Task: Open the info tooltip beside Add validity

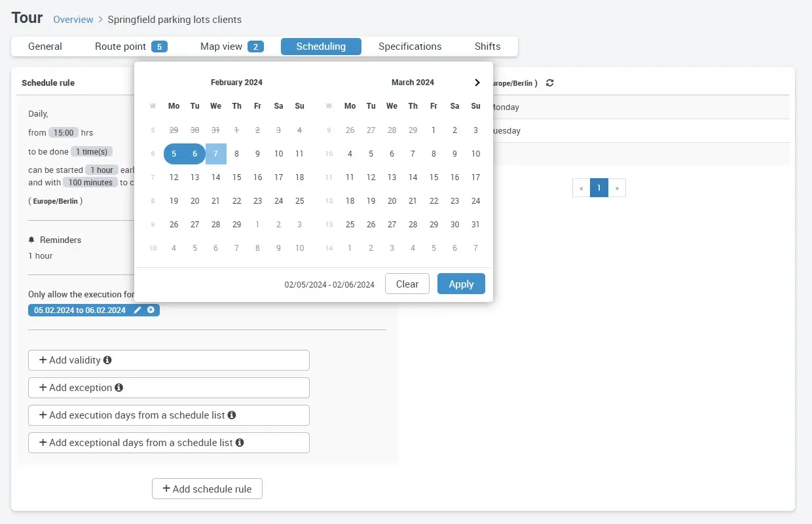Action: pyautogui.click(x=107, y=360)
